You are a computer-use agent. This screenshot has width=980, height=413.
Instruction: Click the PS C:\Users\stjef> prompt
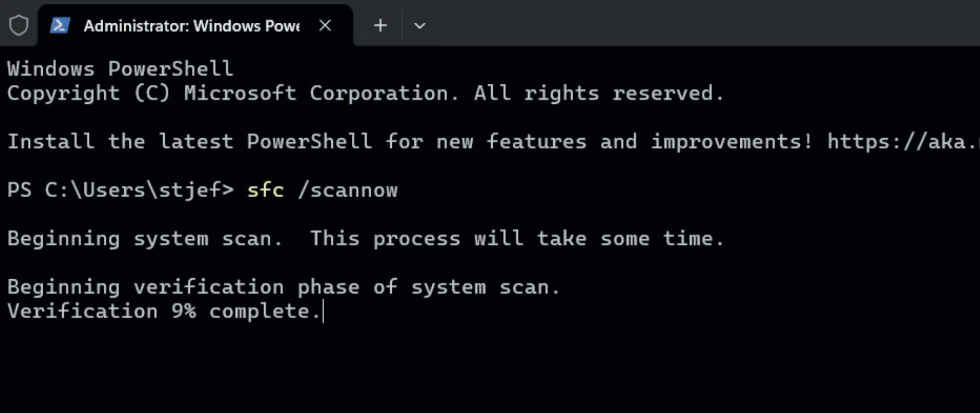(120, 190)
